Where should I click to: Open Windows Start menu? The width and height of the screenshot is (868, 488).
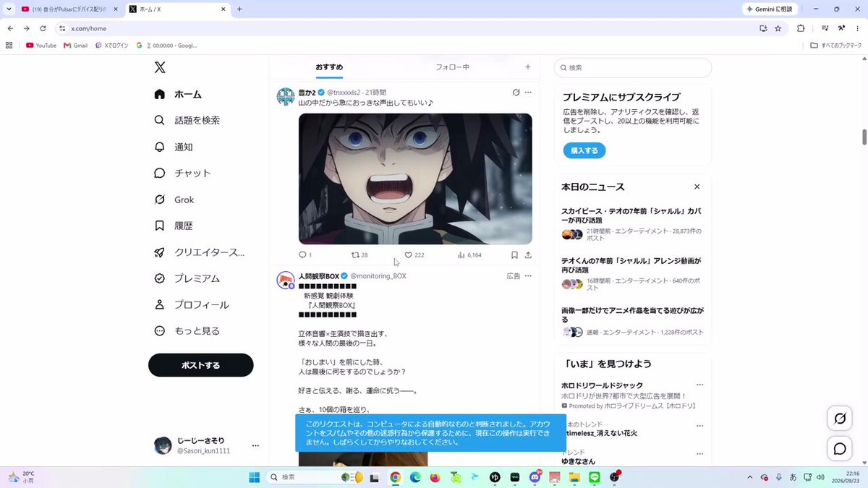click(255, 477)
